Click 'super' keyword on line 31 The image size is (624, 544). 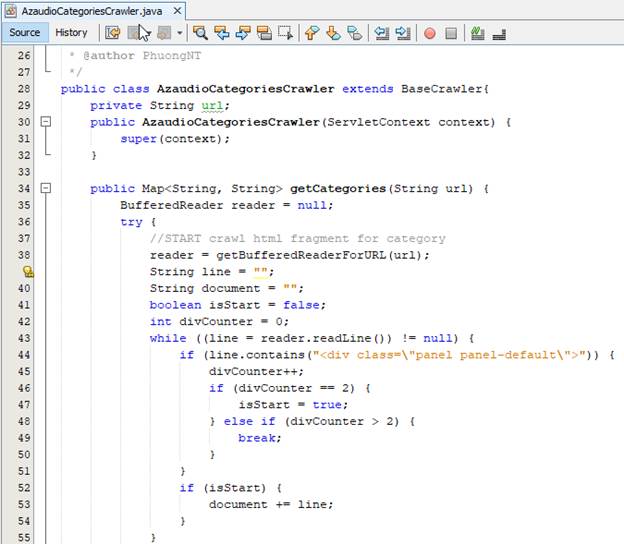tap(138, 139)
